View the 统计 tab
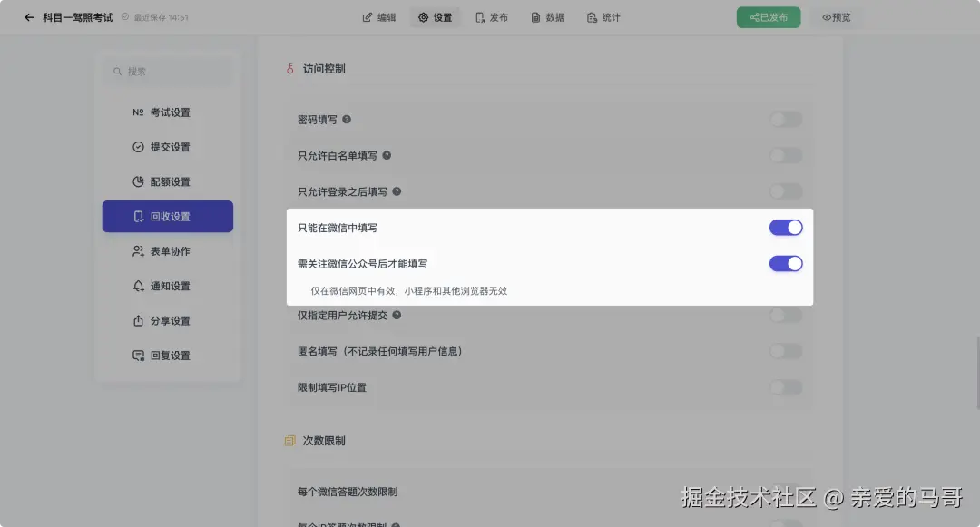980x527 pixels. [603, 17]
